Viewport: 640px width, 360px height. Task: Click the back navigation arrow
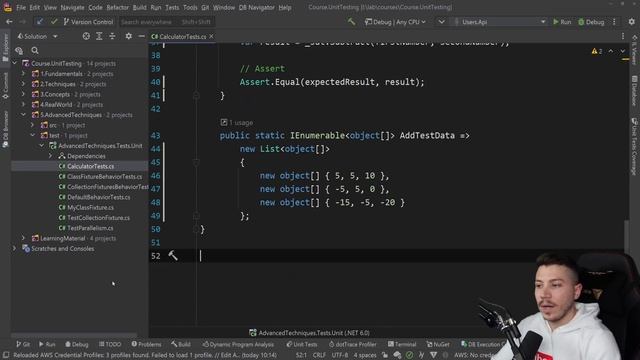coord(9,22)
